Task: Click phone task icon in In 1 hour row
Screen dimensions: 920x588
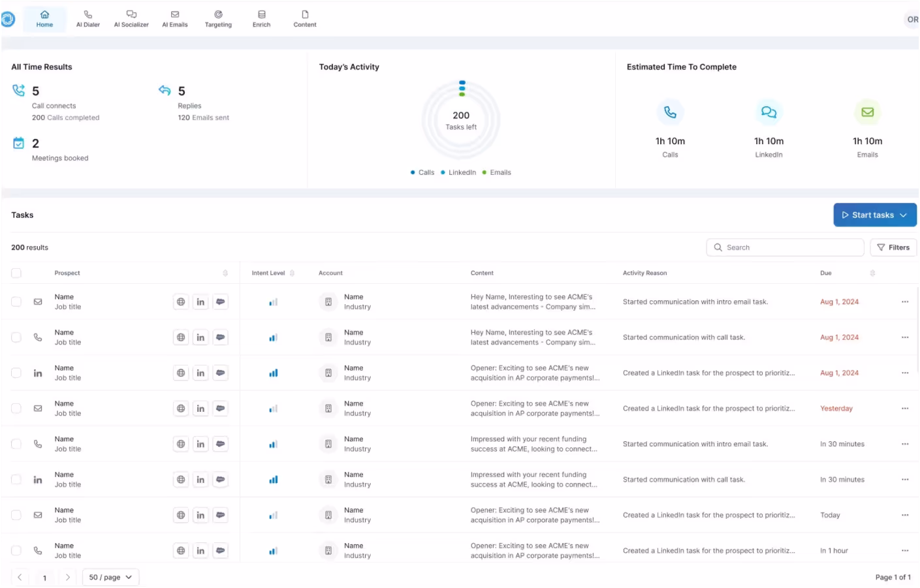Action: point(38,551)
